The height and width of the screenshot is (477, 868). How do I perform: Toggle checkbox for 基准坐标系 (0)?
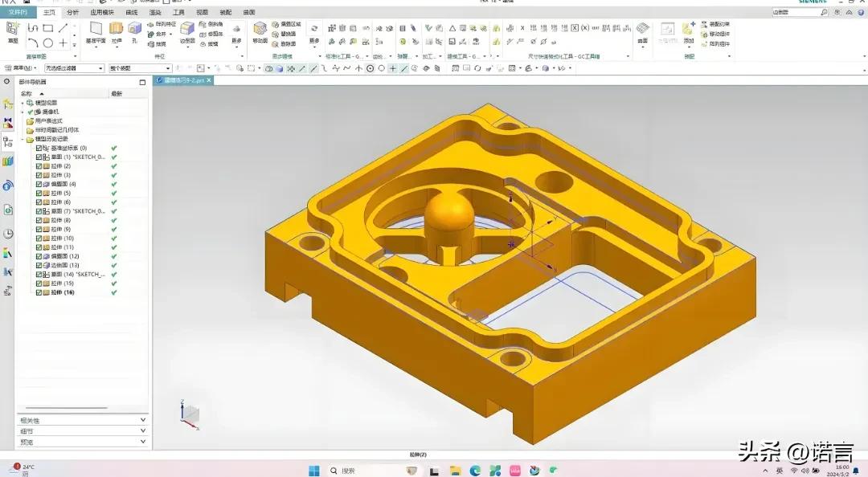(x=39, y=148)
